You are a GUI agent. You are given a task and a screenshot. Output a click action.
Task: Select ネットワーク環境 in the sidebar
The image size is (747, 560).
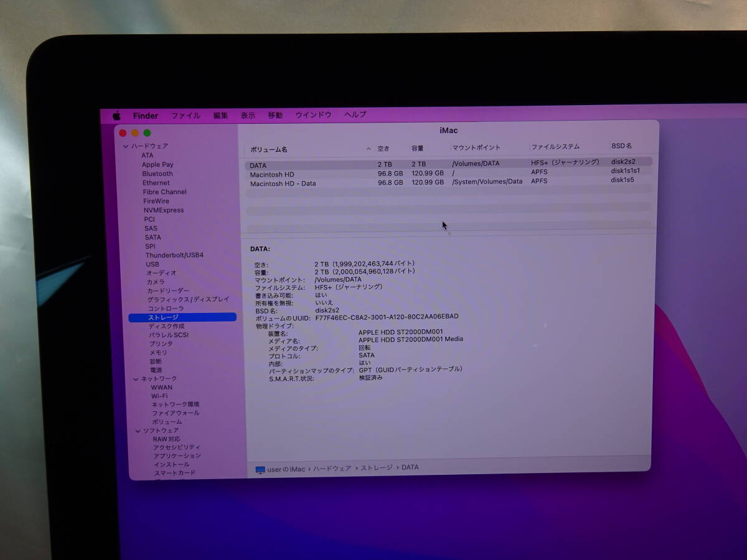(x=176, y=404)
